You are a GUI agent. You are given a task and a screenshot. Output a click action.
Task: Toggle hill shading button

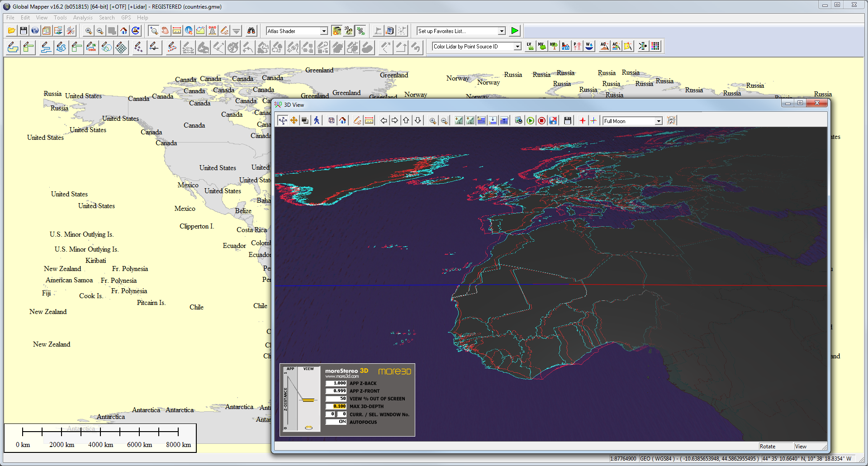click(337, 31)
